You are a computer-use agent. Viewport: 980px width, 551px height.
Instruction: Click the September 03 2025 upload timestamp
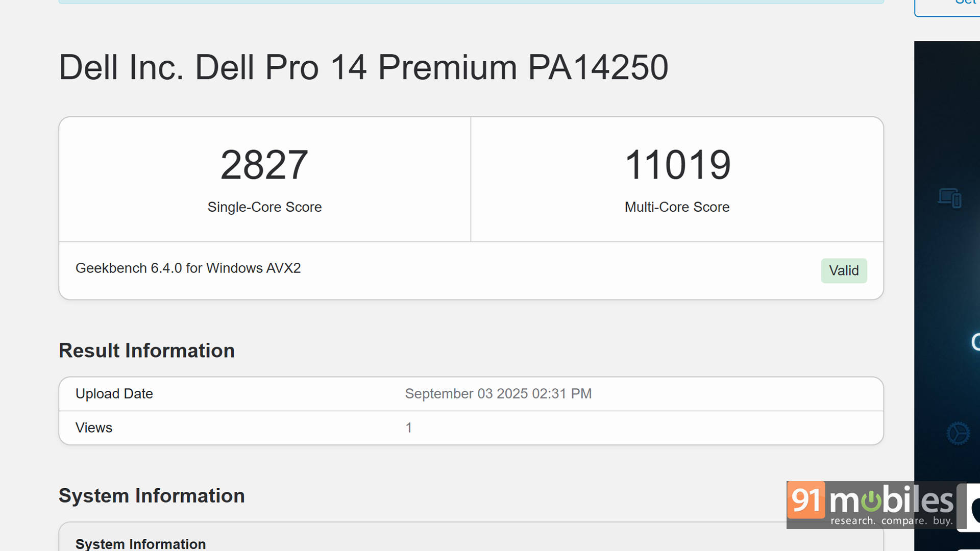coord(498,394)
